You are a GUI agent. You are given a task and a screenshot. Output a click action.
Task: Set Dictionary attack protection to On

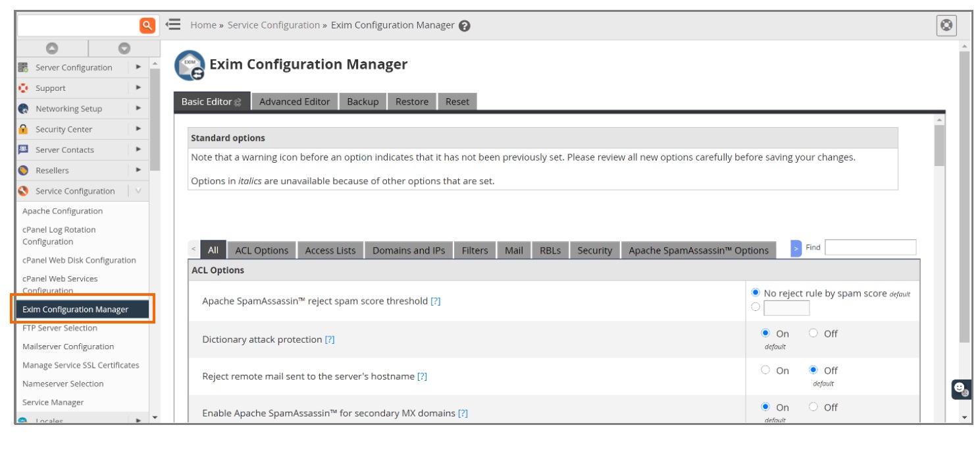pyautogui.click(x=765, y=333)
